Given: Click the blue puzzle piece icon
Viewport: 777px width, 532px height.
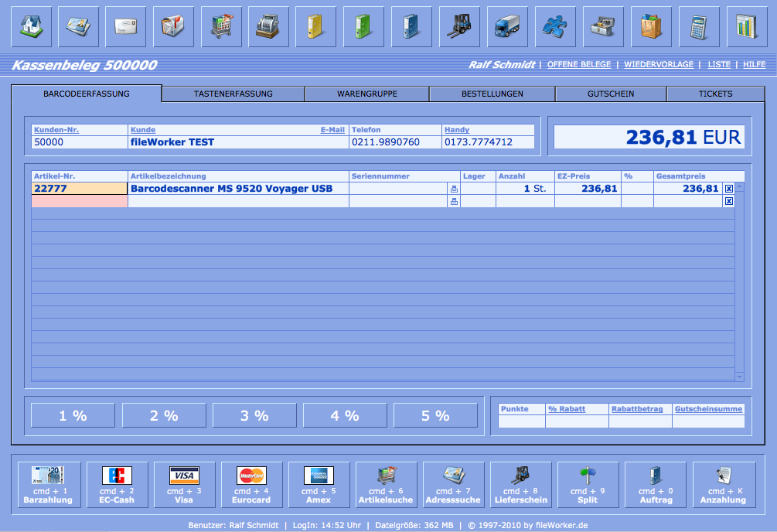Looking at the screenshot, I should (x=555, y=27).
